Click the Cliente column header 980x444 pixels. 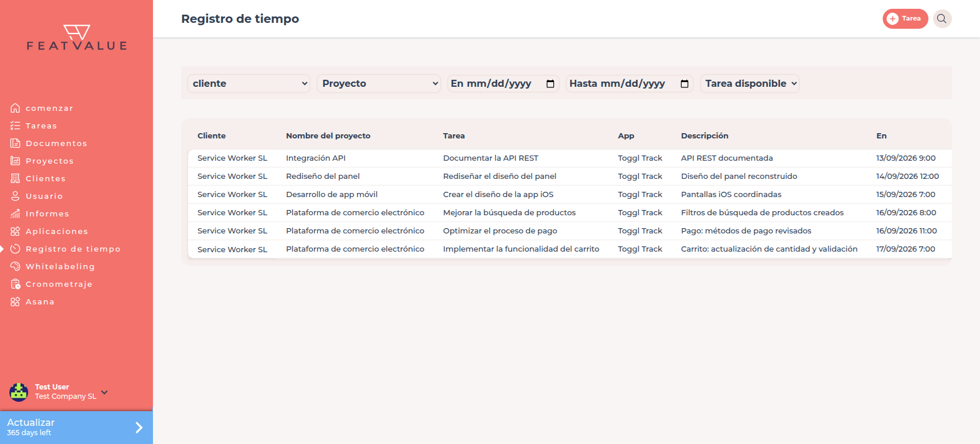(212, 135)
